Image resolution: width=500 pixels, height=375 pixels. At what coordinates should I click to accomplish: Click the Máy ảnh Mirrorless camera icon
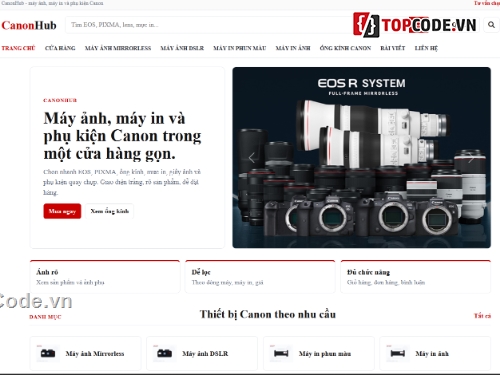point(48,353)
